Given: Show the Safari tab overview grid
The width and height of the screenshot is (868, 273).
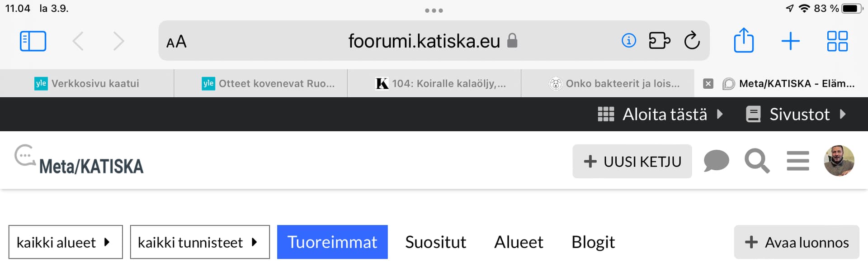Looking at the screenshot, I should coord(837,41).
